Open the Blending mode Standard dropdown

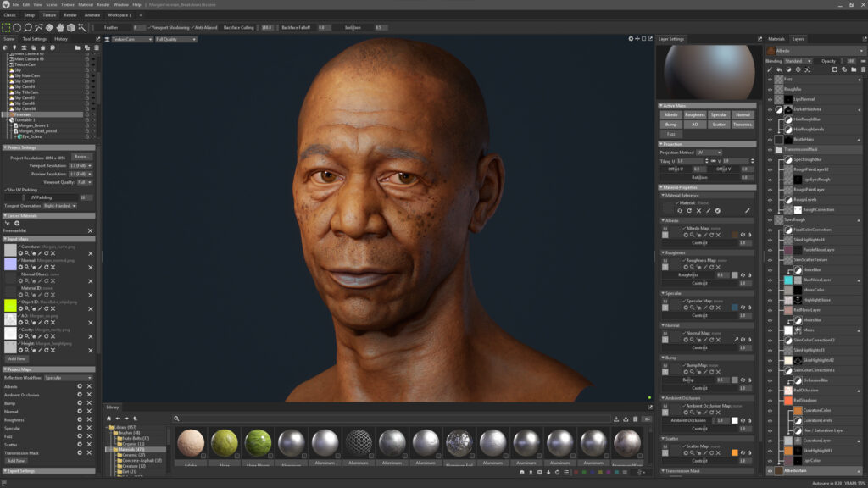[798, 61]
